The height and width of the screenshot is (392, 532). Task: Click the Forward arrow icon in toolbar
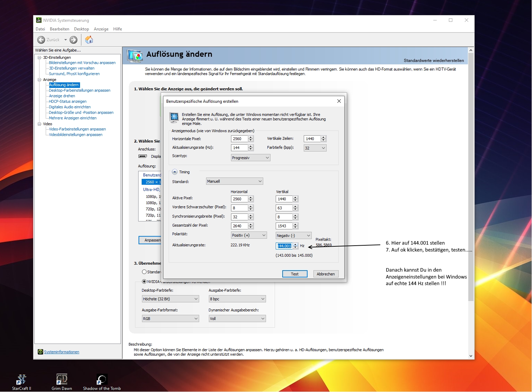pos(73,40)
